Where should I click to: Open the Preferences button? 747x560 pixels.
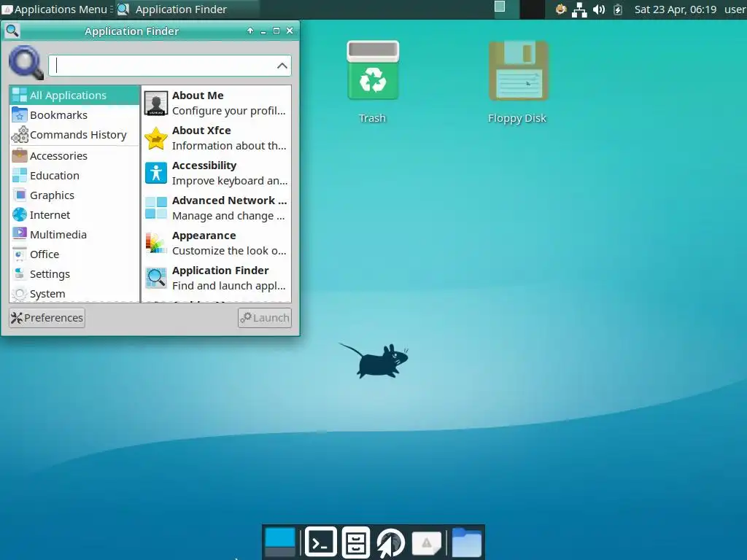[x=47, y=318]
